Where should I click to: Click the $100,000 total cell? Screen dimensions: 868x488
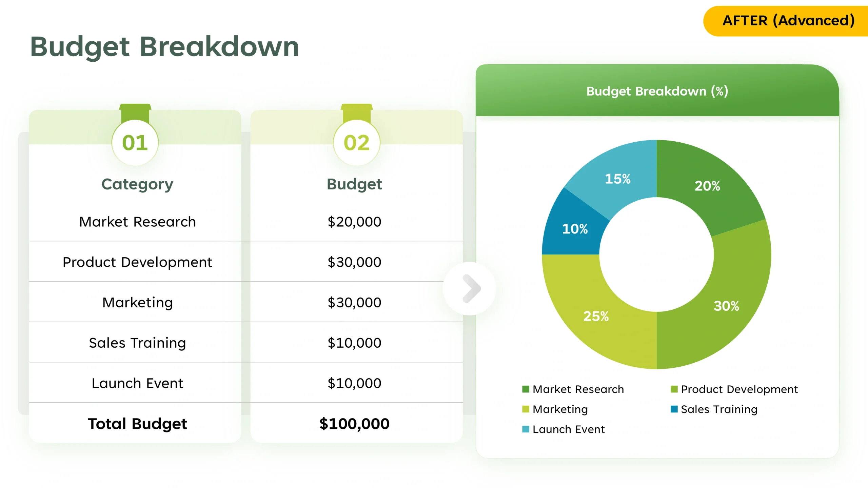pyautogui.click(x=354, y=424)
